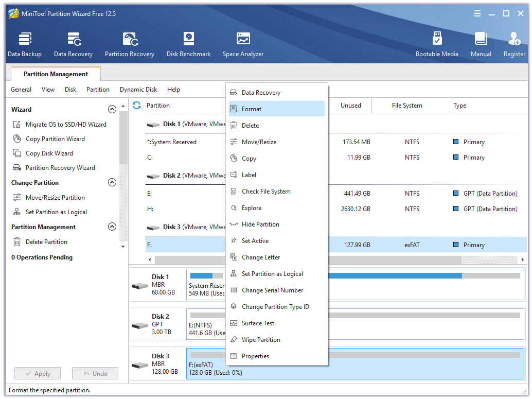
Task: Collapse the Partition Management sidebar section
Action: (112, 227)
